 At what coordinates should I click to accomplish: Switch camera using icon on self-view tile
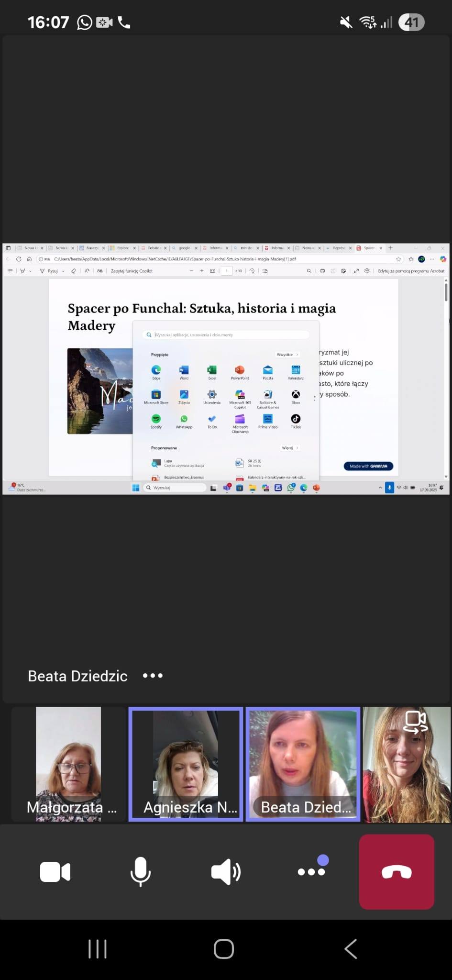[415, 723]
